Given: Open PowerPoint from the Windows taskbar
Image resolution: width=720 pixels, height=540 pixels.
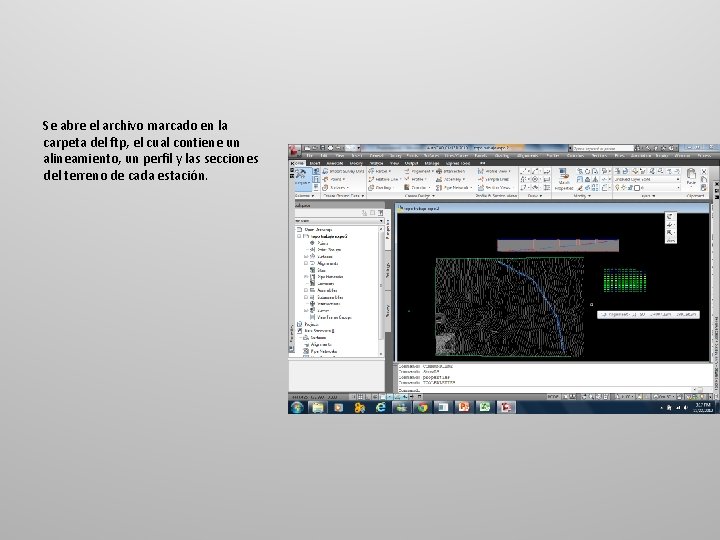Looking at the screenshot, I should (x=464, y=407).
